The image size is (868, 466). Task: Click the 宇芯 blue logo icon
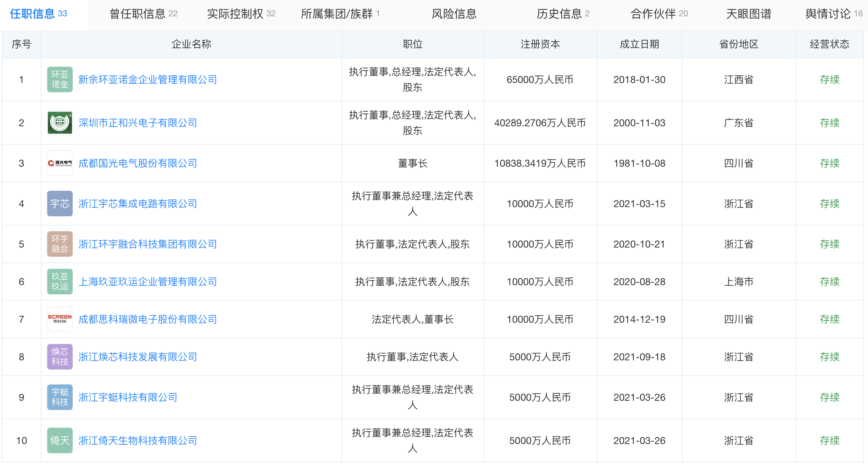[60, 204]
